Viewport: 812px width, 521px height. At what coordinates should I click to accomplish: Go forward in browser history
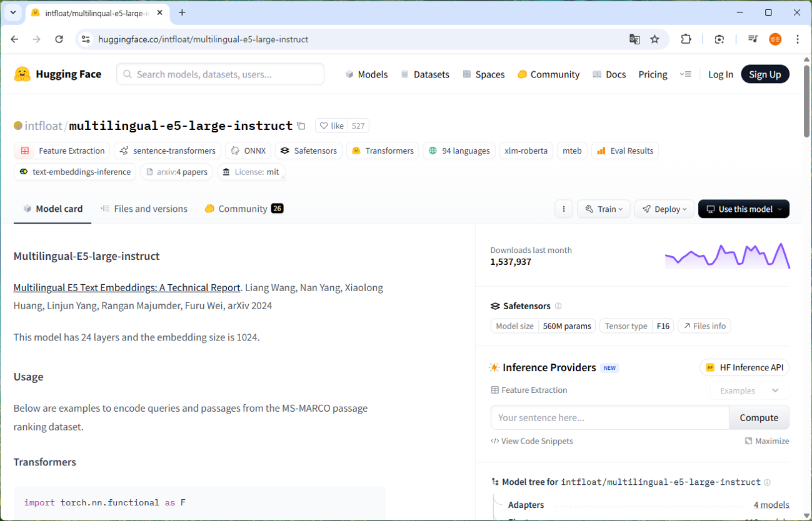[x=36, y=39]
